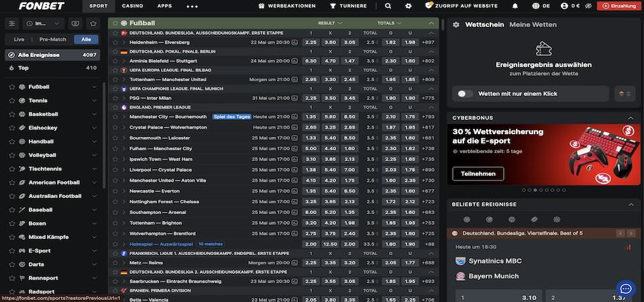Open the Werbeaktionen menu
The image size is (644, 302).
tap(287, 6)
